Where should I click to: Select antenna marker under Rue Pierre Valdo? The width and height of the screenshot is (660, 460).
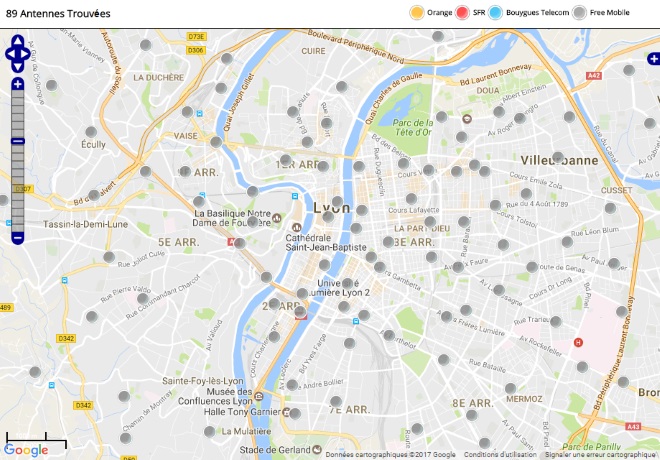pyautogui.click(x=143, y=298)
